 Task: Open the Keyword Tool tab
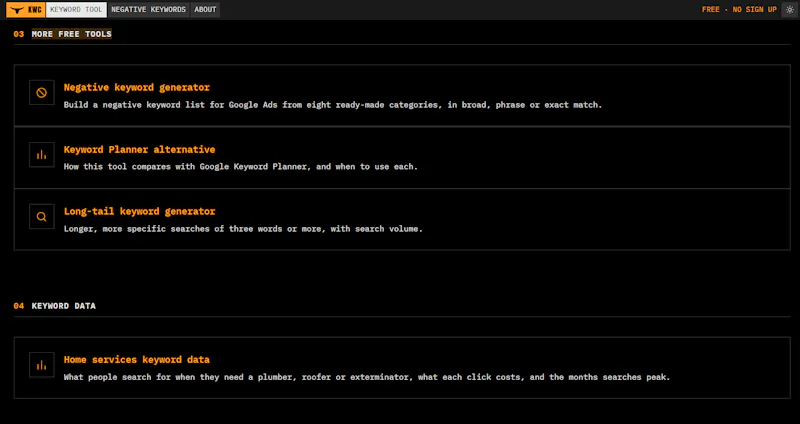(76, 10)
